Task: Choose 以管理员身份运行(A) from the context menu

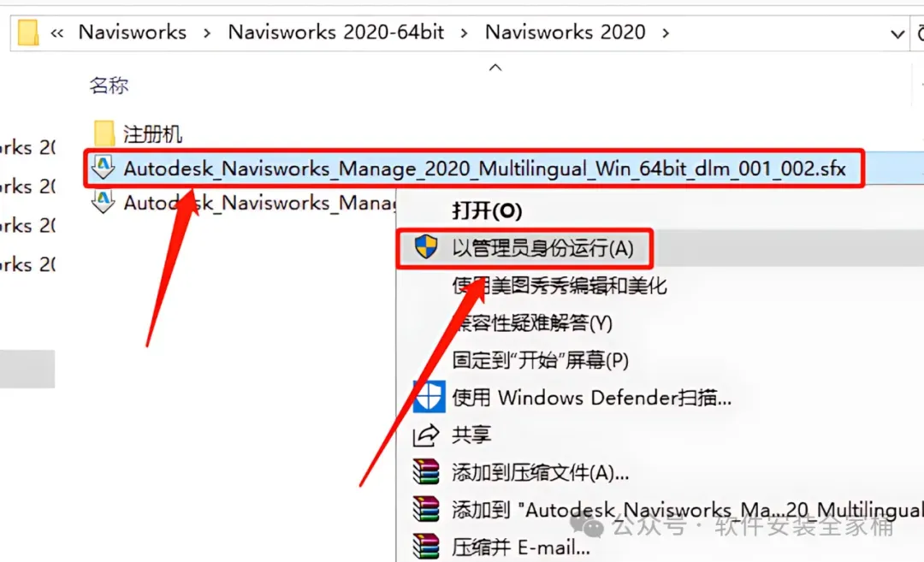Action: pyautogui.click(x=542, y=248)
